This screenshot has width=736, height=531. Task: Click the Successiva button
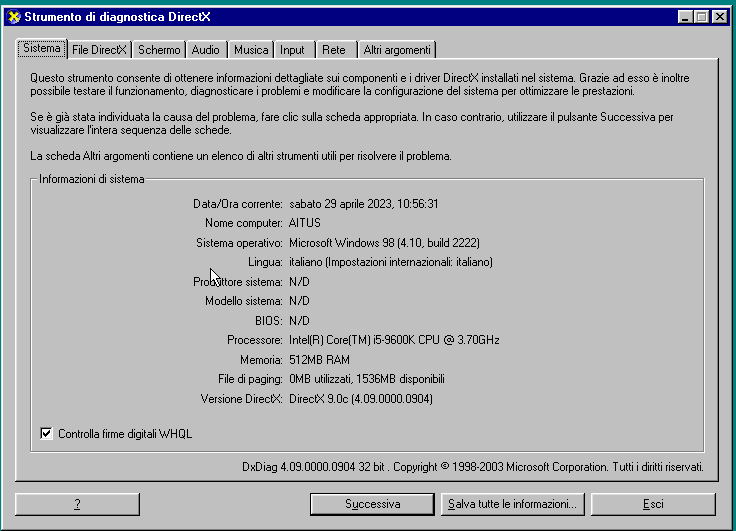tap(372, 504)
